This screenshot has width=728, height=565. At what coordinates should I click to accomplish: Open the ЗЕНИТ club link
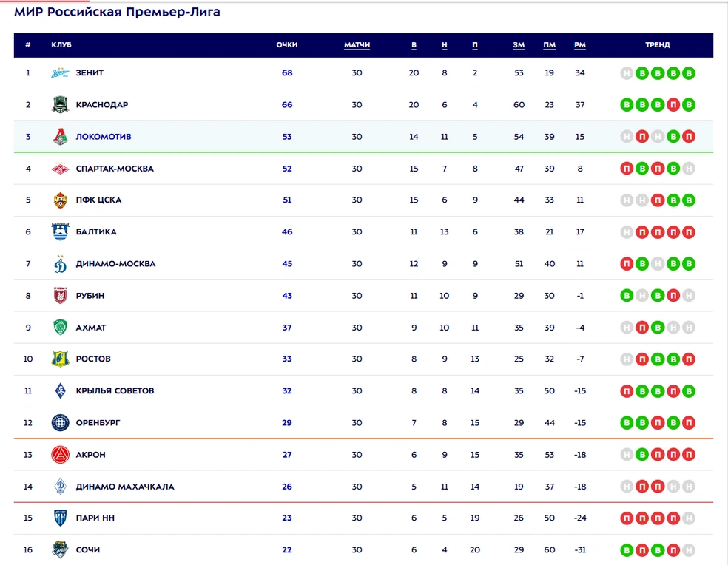click(90, 73)
